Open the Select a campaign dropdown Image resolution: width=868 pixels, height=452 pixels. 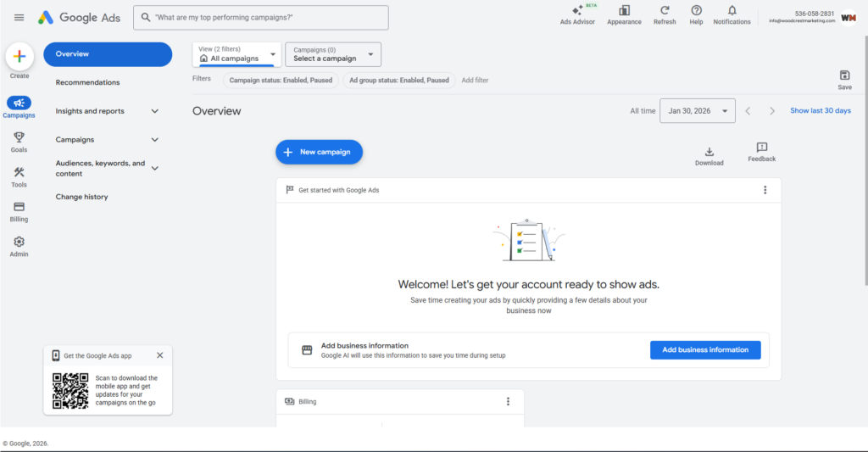[x=333, y=54]
